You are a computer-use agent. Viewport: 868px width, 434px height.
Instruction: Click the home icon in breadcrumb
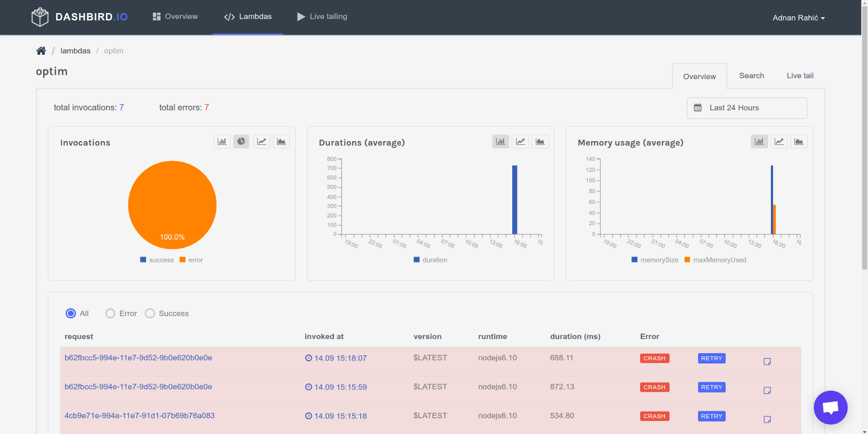tap(41, 51)
